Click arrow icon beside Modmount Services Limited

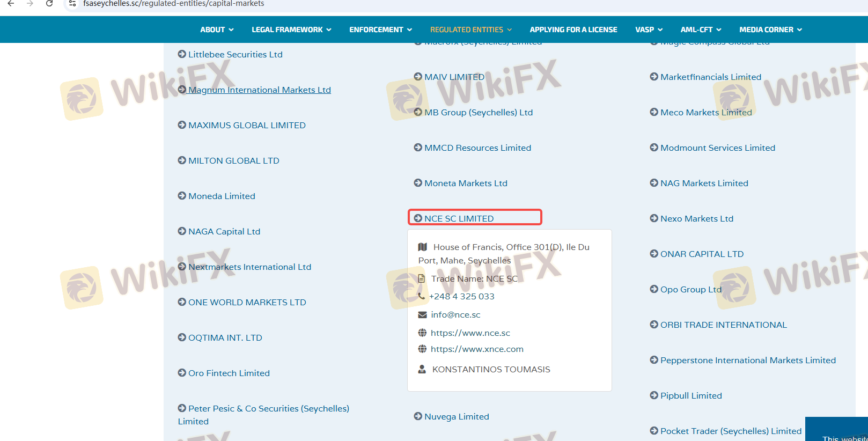[x=654, y=148]
